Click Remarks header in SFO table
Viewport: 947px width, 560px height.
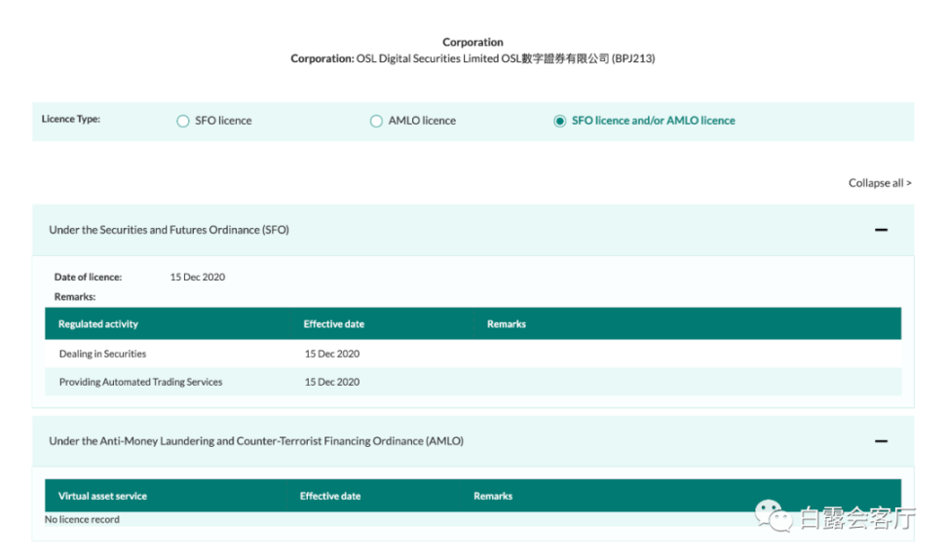pos(507,324)
